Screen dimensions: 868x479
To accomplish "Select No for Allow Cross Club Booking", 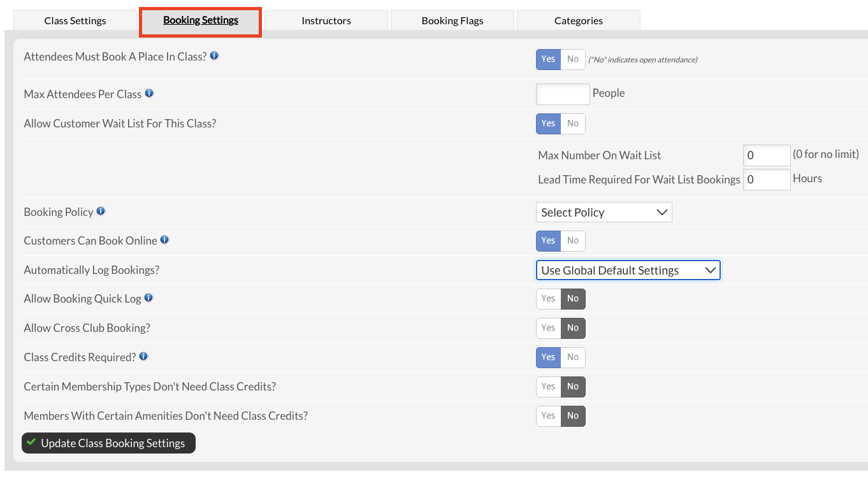I will click(573, 328).
